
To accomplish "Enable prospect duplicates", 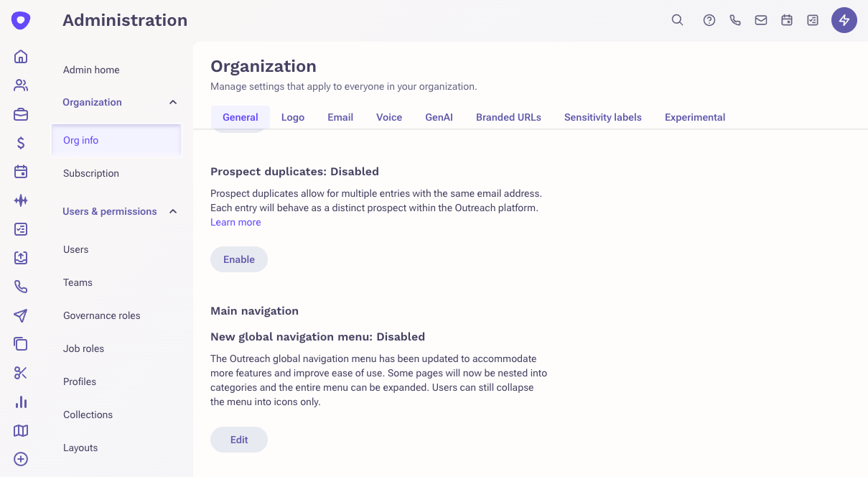I will [x=238, y=259].
